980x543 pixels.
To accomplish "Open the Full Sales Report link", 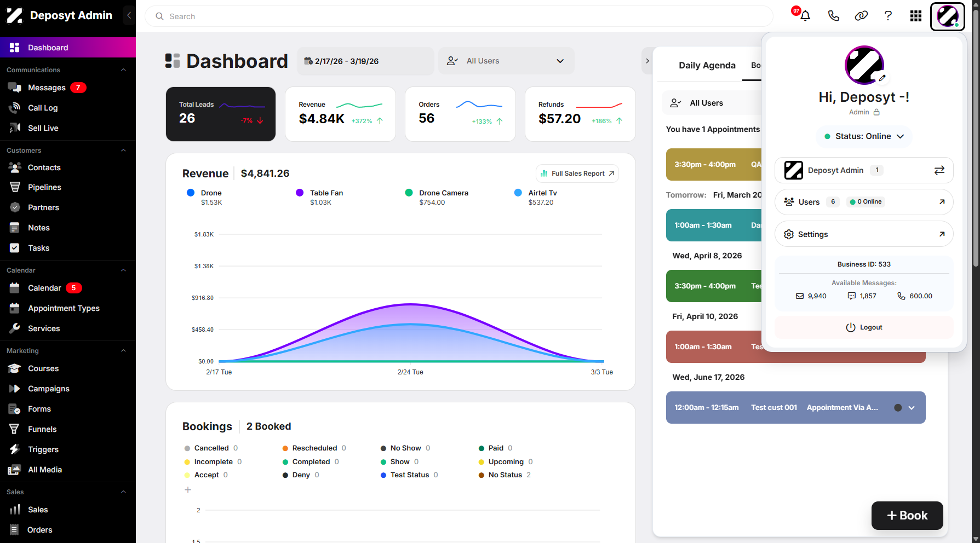I will coord(577,174).
